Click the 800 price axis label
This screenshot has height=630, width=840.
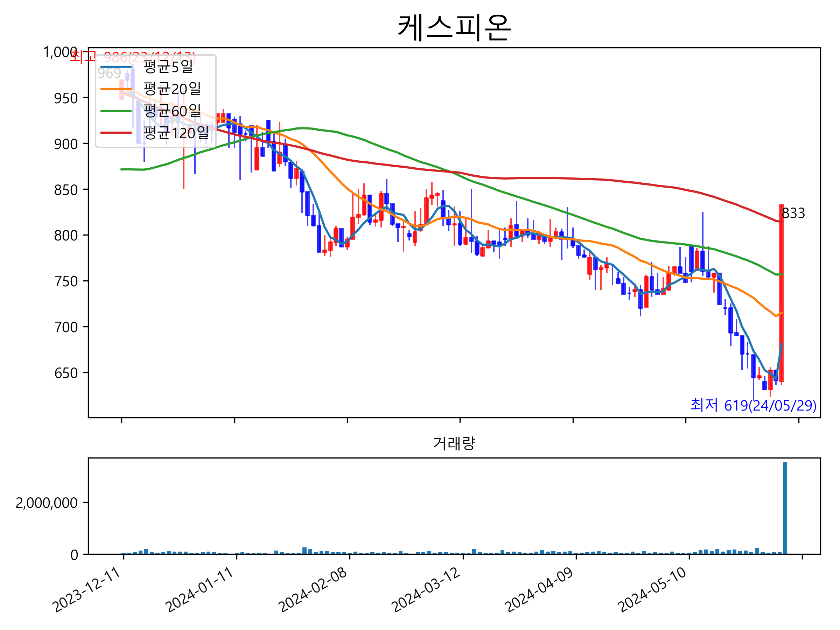pos(66,236)
